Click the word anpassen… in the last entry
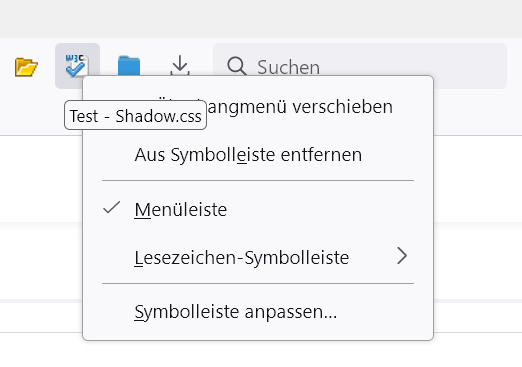The width and height of the screenshot is (522, 367). [291, 312]
